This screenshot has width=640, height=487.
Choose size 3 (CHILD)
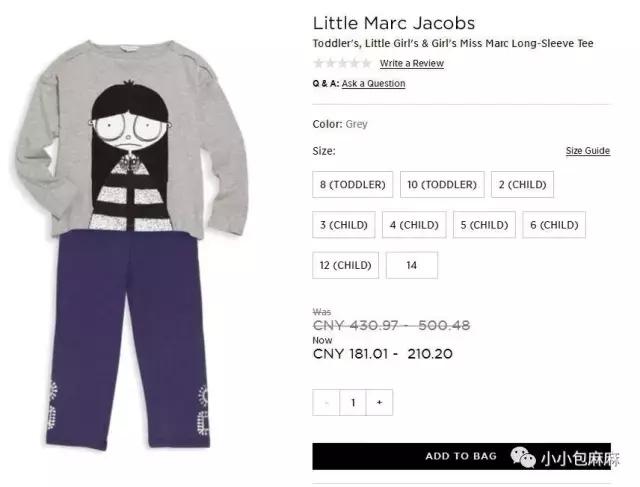pyautogui.click(x=344, y=225)
